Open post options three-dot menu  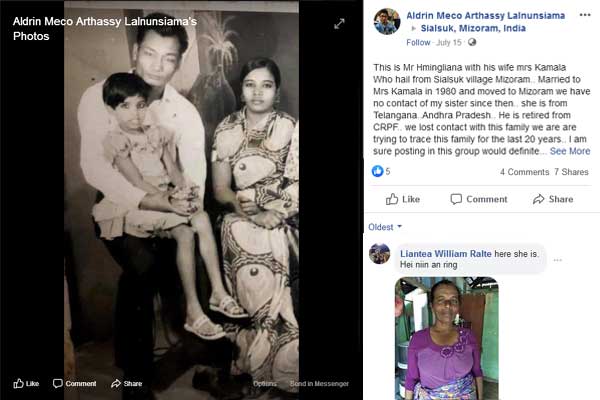(x=585, y=15)
